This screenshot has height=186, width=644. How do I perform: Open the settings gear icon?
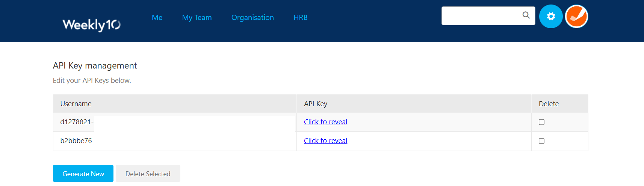550,17
